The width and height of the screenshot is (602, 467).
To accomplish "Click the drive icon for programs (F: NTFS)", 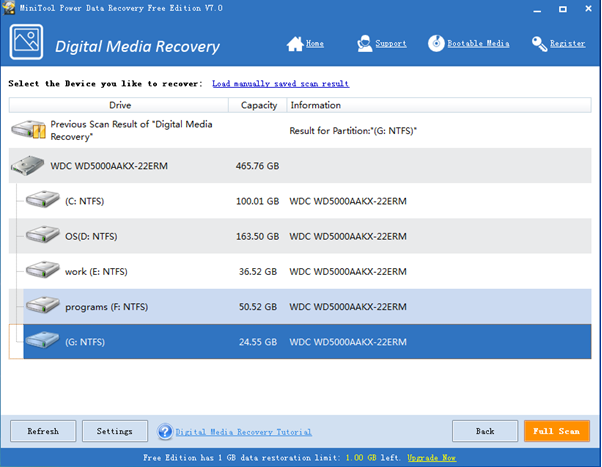I will (43, 305).
